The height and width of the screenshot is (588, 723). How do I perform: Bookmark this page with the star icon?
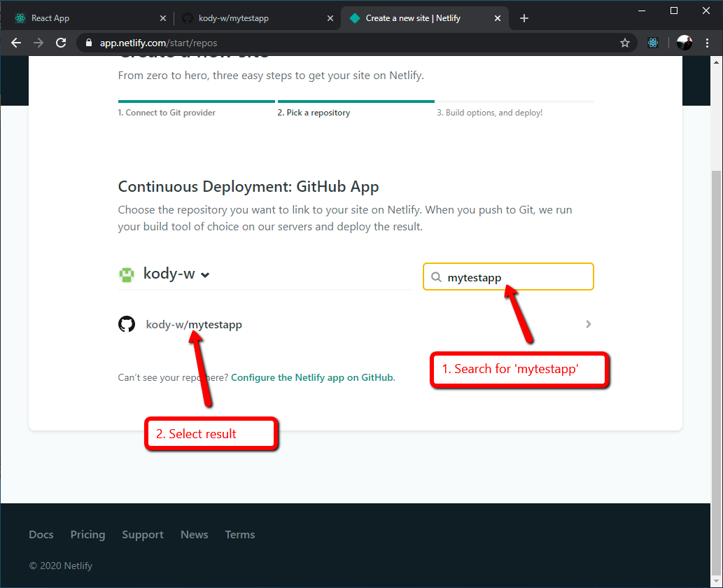[625, 43]
